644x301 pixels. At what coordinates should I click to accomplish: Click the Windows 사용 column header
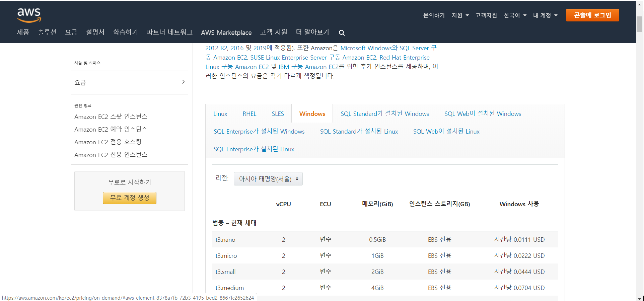coord(519,204)
